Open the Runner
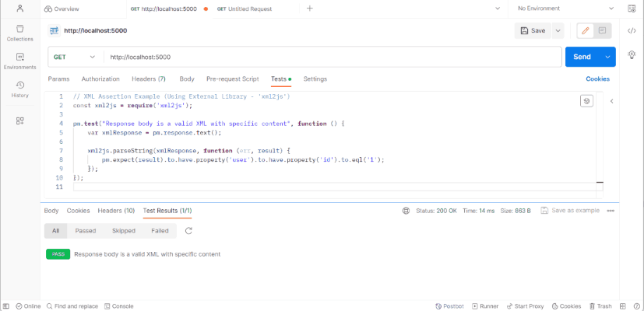 tap(485, 306)
